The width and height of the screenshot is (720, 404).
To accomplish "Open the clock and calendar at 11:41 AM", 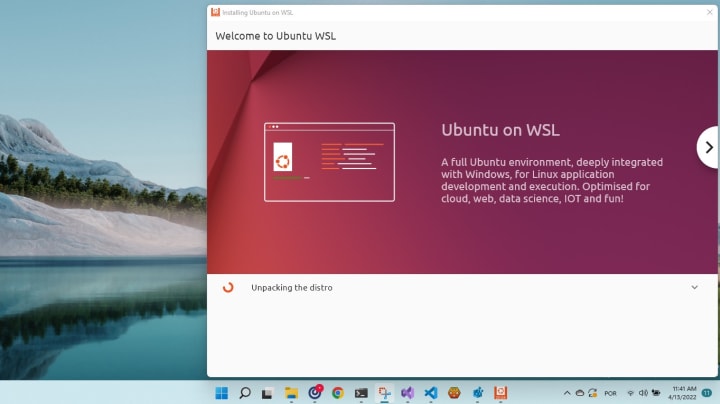I will (682, 393).
